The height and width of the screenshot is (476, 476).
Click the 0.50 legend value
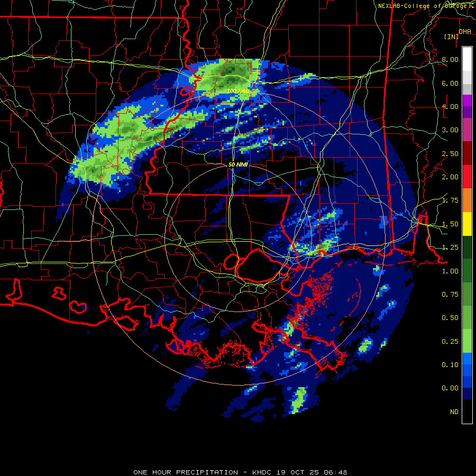tap(450, 318)
